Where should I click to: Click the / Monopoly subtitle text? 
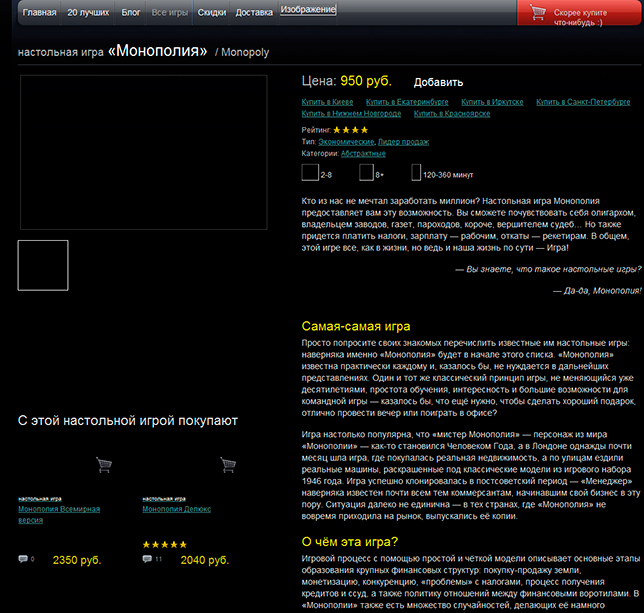tap(242, 53)
